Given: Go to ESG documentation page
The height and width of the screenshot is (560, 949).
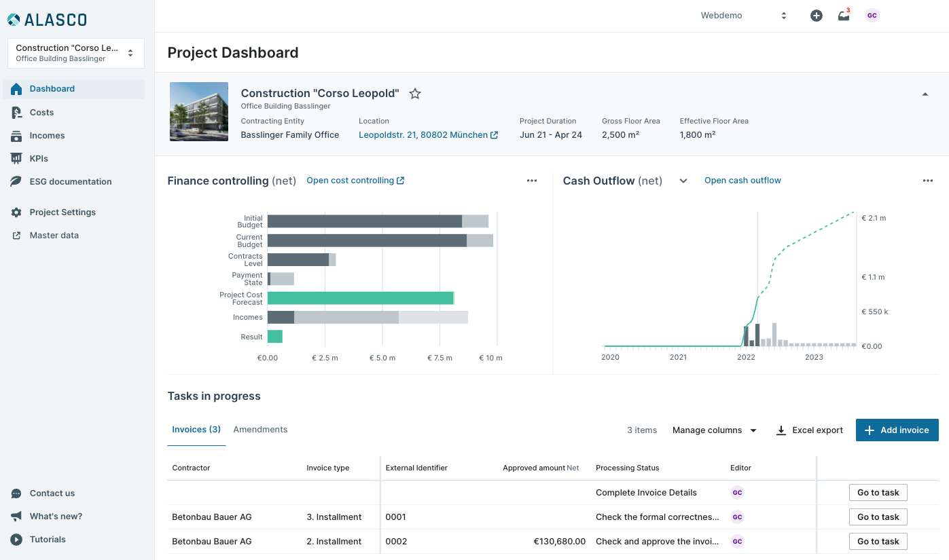Looking at the screenshot, I should click(x=70, y=182).
